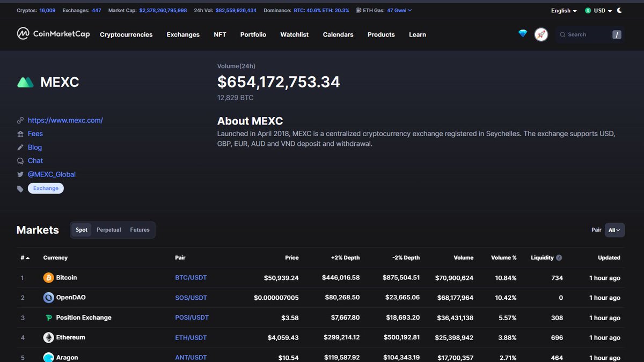Click the Position Exchange coin icon

49,317
